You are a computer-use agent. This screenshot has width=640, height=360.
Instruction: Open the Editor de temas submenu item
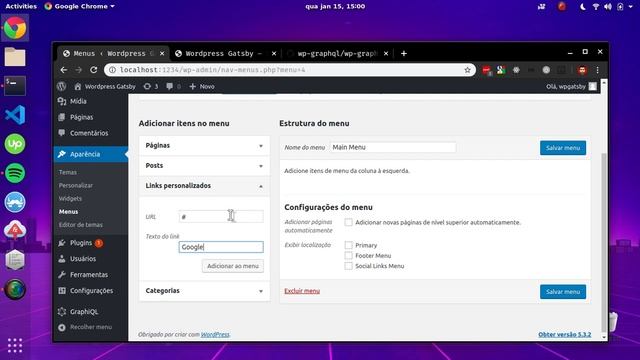[x=80, y=224]
